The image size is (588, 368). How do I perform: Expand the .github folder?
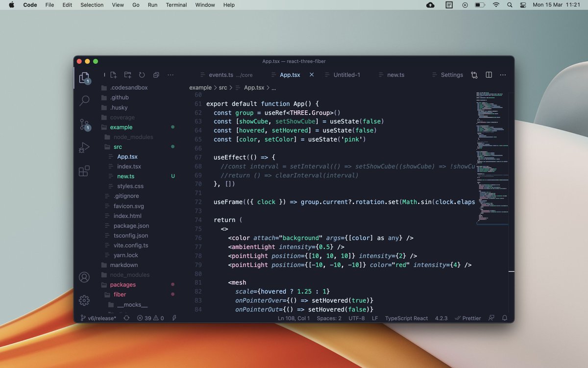(x=119, y=97)
